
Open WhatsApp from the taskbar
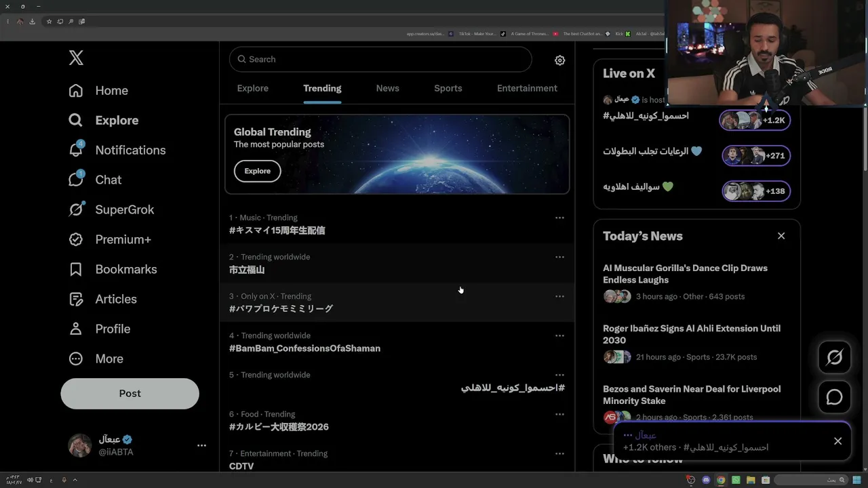(x=736, y=480)
